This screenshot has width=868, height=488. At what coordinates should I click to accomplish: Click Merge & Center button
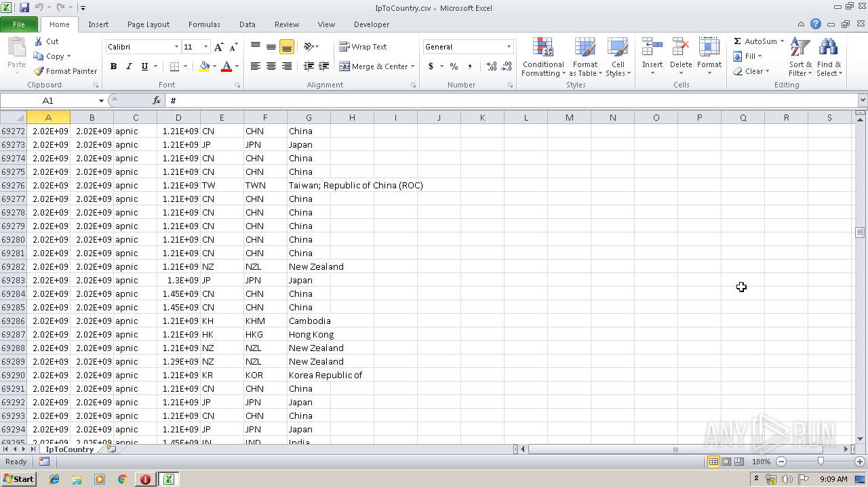(x=374, y=66)
